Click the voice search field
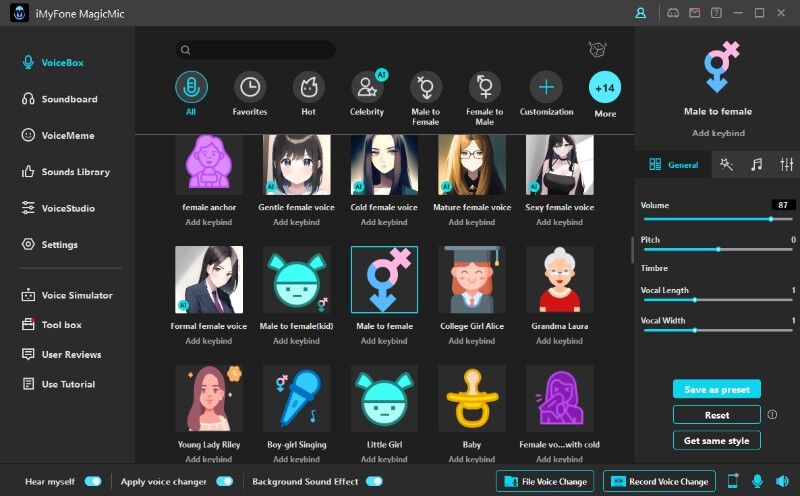 [x=256, y=49]
